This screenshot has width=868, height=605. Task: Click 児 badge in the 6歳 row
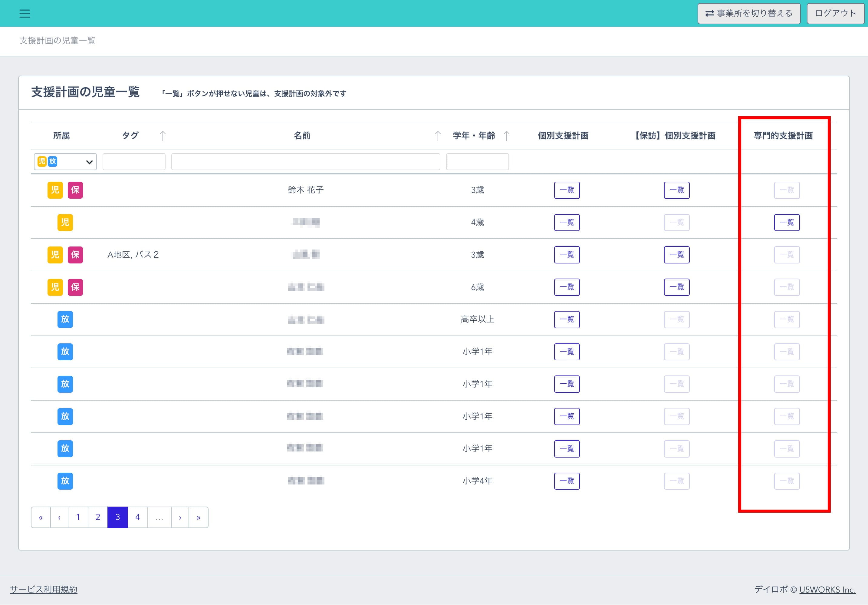[x=55, y=287]
